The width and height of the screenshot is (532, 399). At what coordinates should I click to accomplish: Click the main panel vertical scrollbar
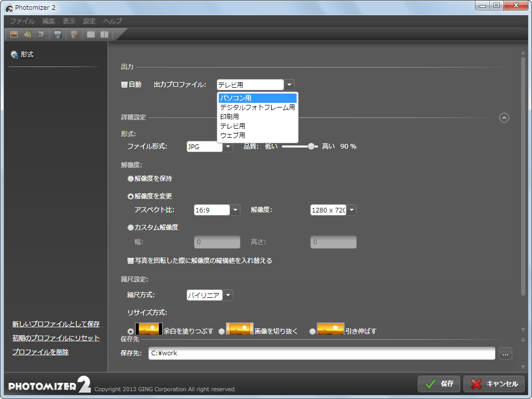[x=523, y=177]
